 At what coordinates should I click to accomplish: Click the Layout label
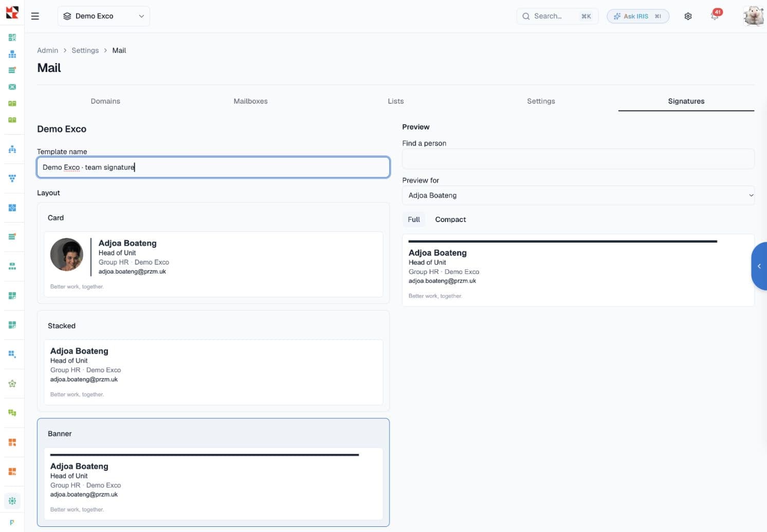[48, 193]
